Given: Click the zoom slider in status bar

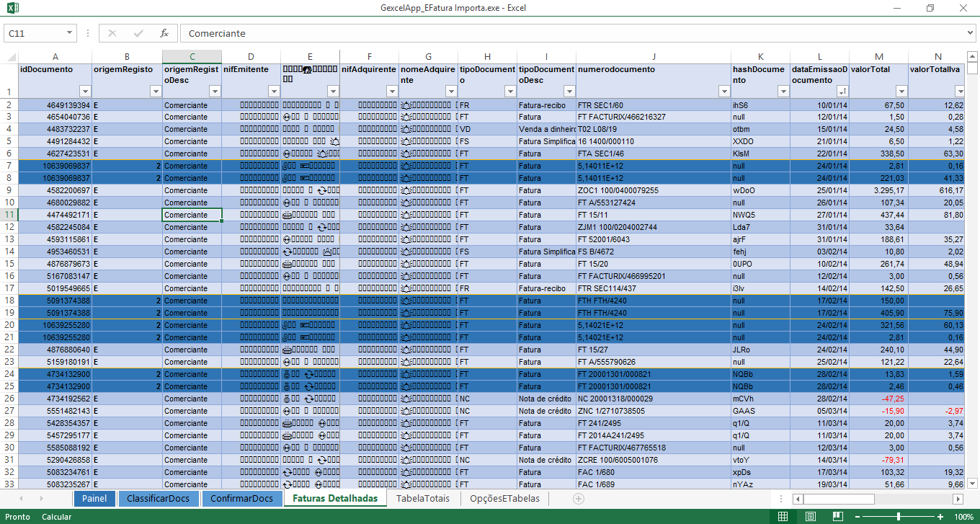Looking at the screenshot, I should pos(899,517).
